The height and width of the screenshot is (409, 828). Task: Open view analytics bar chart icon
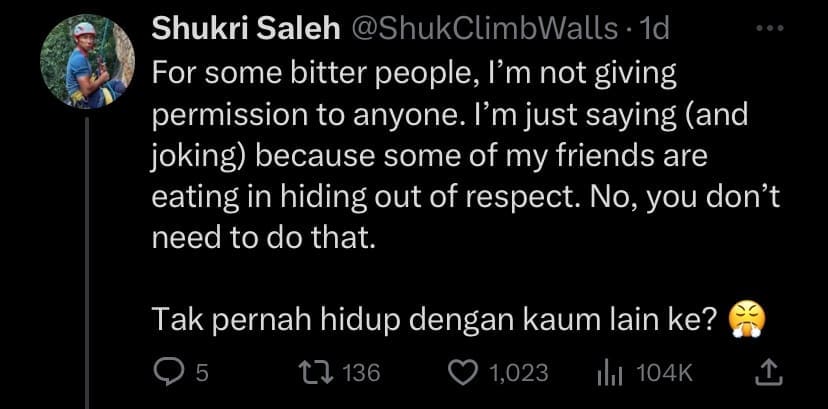(x=610, y=375)
